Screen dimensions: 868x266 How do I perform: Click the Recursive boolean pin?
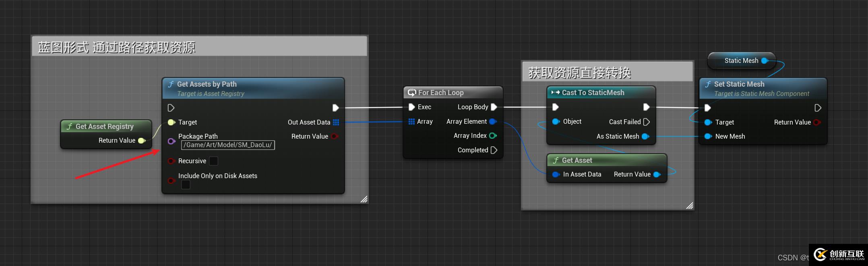click(171, 161)
